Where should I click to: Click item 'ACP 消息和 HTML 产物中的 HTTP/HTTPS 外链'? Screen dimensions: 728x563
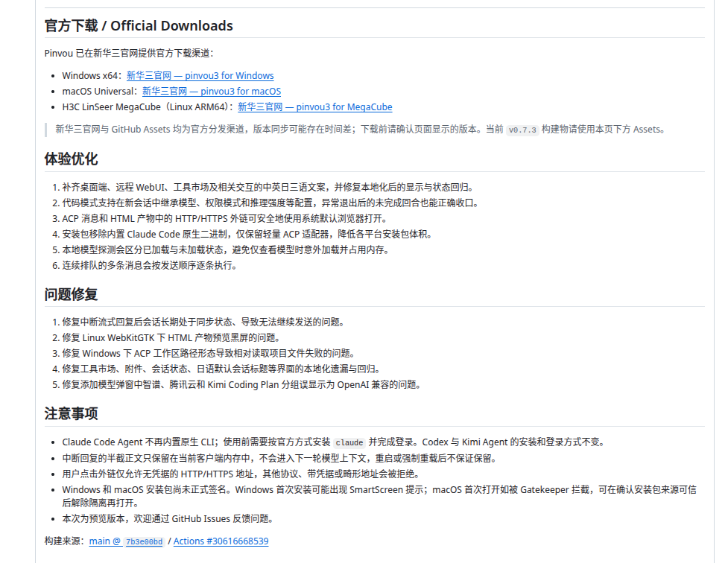tap(225, 219)
